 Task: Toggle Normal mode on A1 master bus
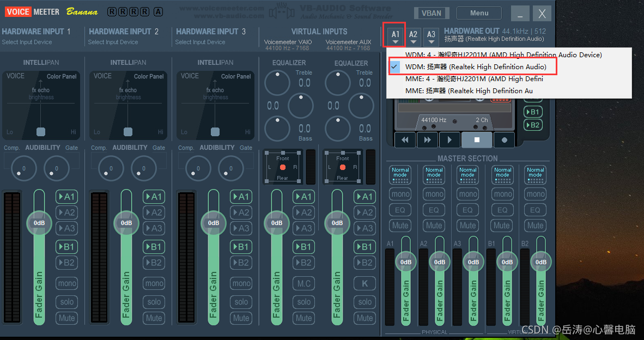pos(400,174)
